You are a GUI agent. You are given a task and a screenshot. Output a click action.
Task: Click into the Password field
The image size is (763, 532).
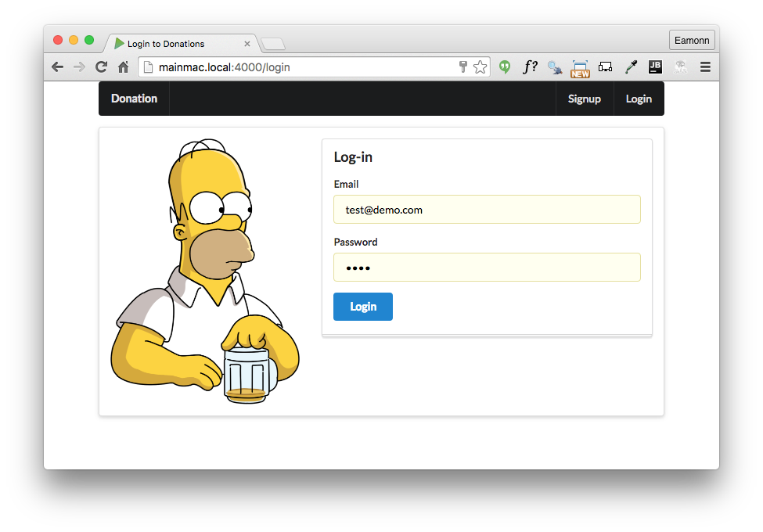click(487, 268)
